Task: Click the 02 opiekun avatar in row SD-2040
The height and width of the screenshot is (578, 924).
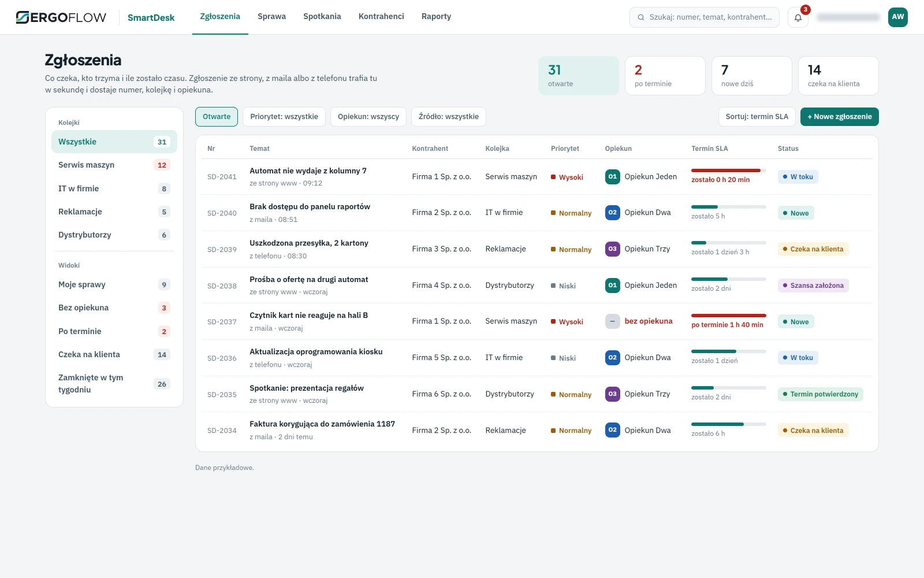Action: click(613, 213)
